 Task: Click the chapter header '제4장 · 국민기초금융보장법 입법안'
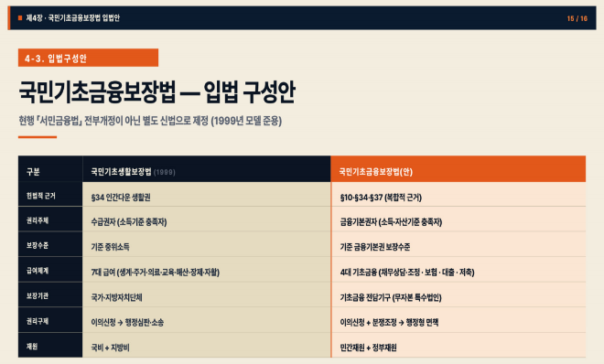73,18
